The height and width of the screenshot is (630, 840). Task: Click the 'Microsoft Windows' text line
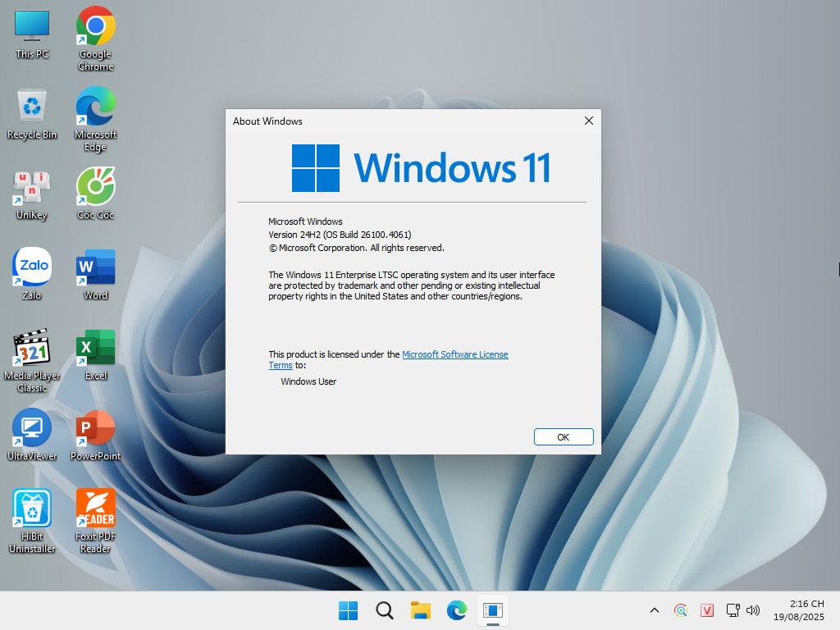pyautogui.click(x=305, y=221)
